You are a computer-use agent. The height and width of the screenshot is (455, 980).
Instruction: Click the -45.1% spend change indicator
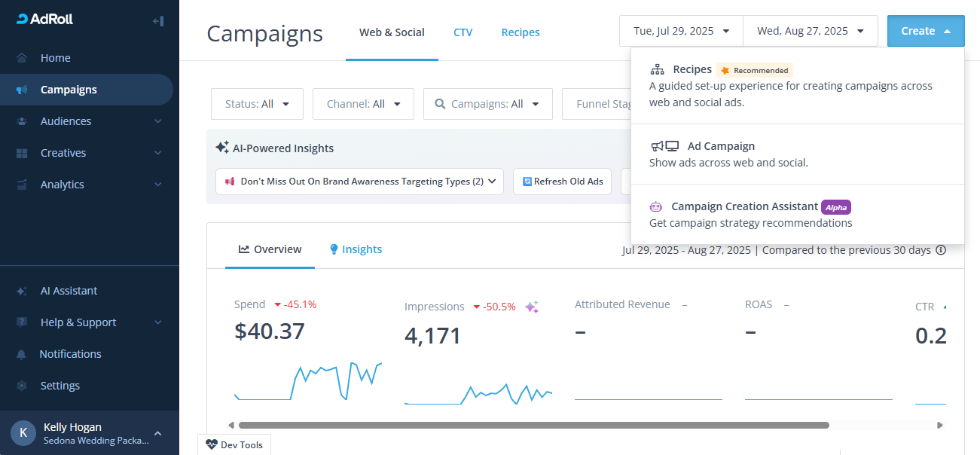tap(295, 304)
